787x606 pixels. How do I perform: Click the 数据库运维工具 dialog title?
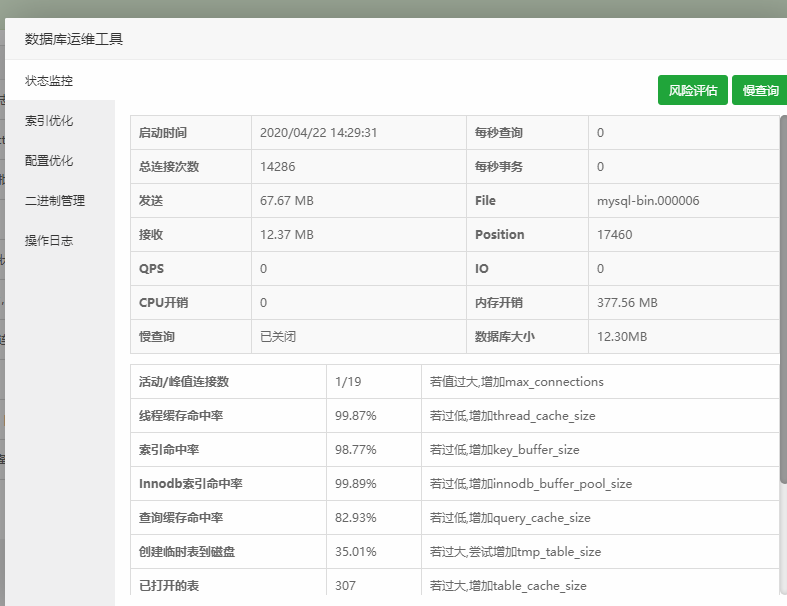click(x=74, y=39)
